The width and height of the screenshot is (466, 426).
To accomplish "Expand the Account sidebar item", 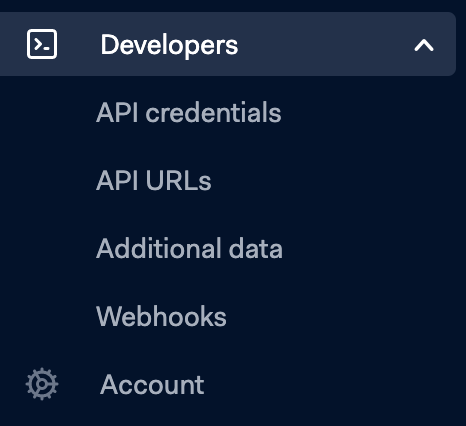I will [152, 384].
